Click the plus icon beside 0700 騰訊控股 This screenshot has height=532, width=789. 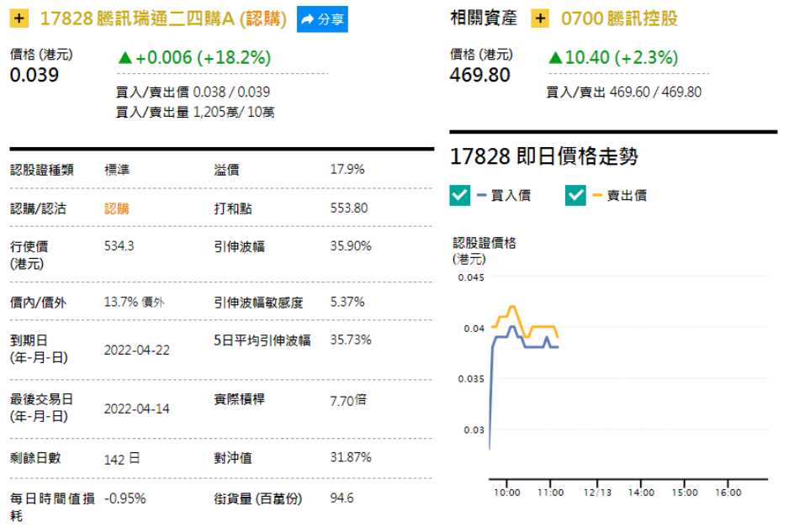[x=540, y=18]
